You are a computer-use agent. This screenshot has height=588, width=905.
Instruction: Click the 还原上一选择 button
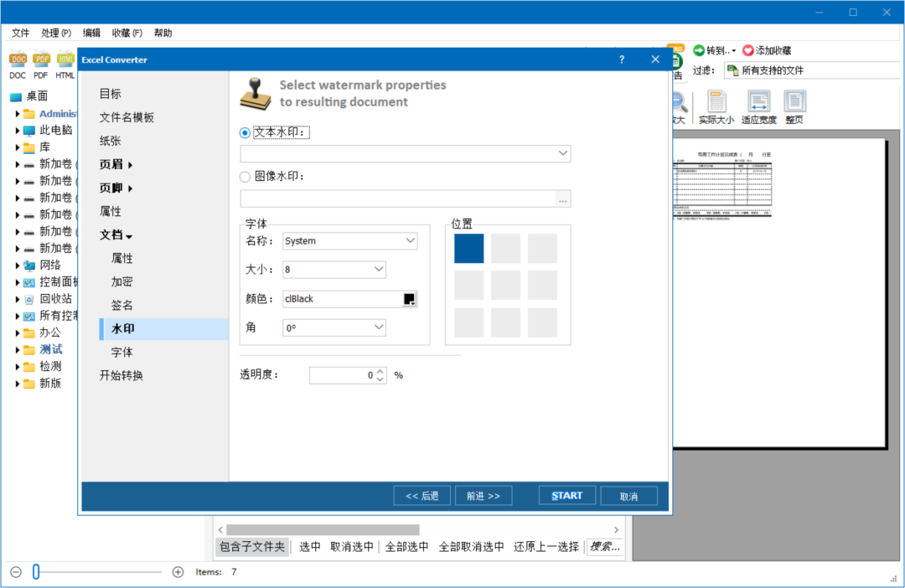click(546, 546)
